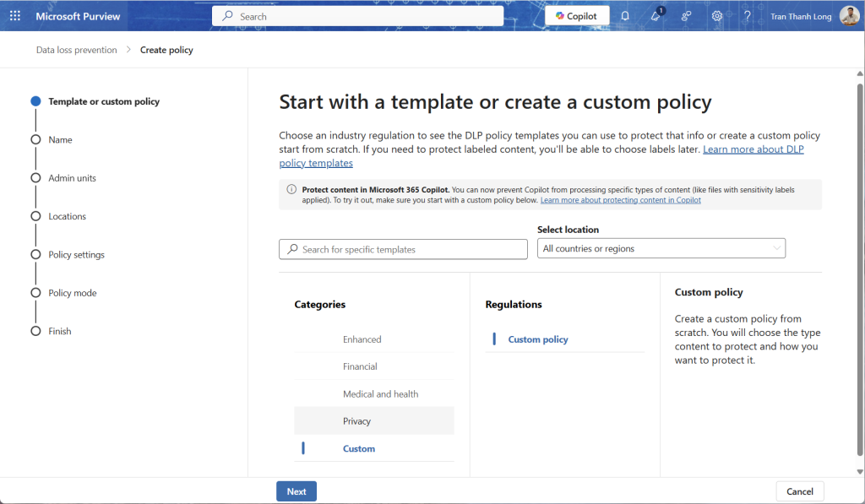Viewport: 865px width, 504px height.
Task: Open the user profile avatar
Action: [849, 16]
